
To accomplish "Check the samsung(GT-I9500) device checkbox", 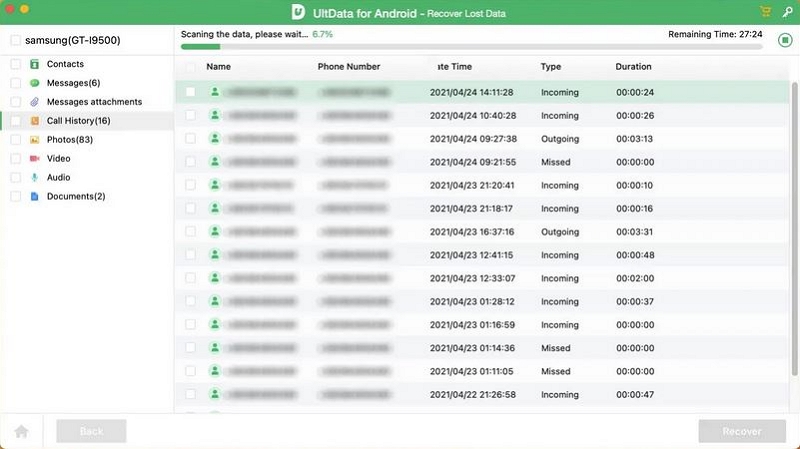I will click(15, 40).
